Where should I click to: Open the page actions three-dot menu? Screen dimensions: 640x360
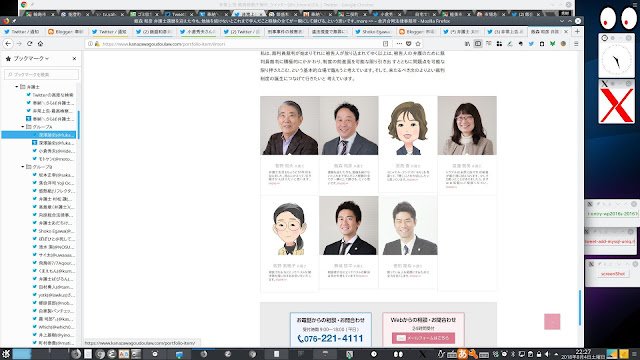point(399,44)
